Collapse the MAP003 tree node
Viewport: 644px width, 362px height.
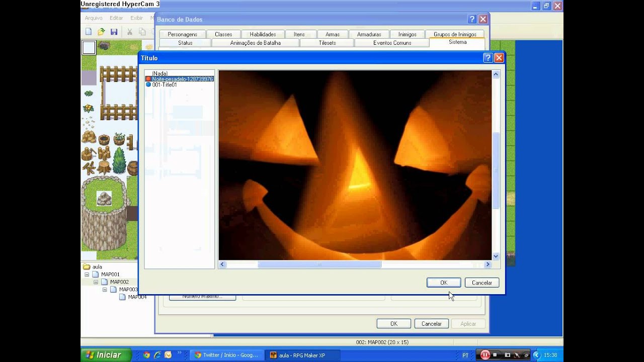pos(105,290)
